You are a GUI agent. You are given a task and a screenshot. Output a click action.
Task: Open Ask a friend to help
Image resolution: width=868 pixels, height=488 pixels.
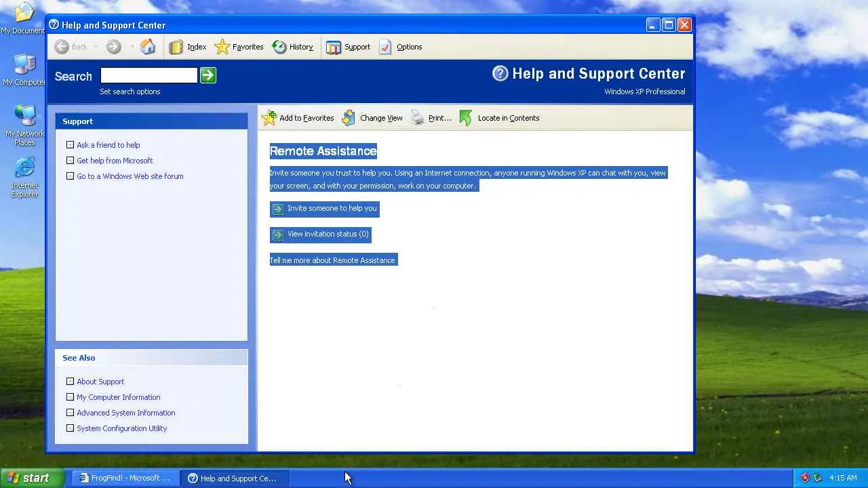pos(108,145)
